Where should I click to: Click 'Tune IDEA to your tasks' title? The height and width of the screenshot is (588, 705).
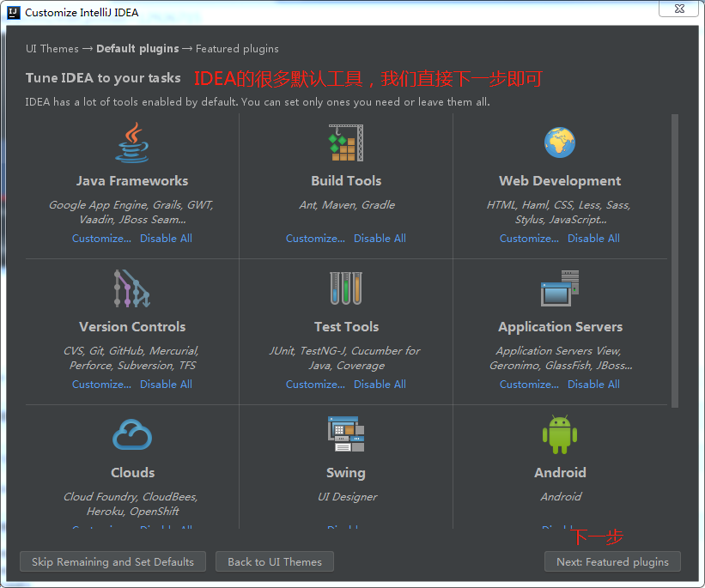click(103, 78)
